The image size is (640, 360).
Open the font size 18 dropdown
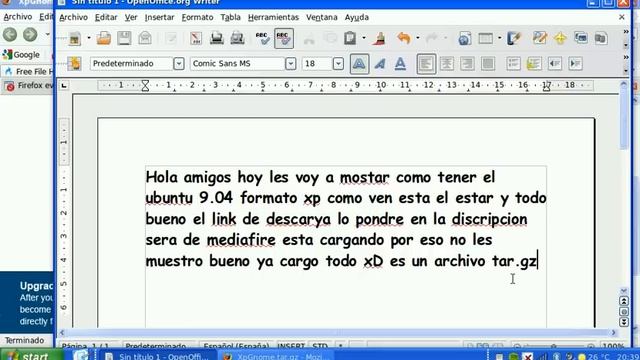338,64
